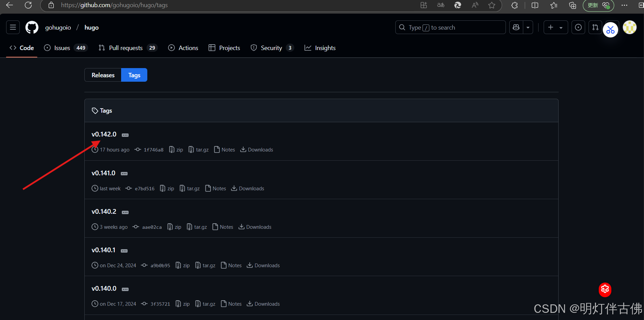Open Downloads for v0.140.1
644x320 pixels.
[263, 265]
